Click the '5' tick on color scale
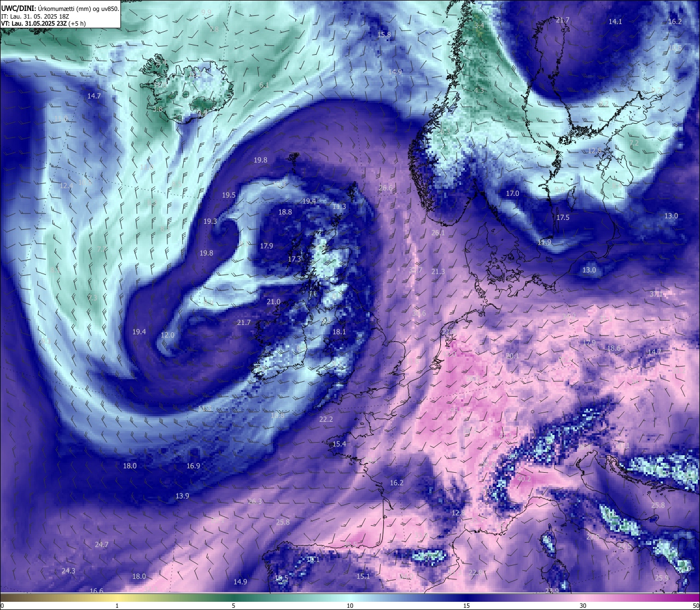This screenshot has height=610, width=700. tap(234, 606)
